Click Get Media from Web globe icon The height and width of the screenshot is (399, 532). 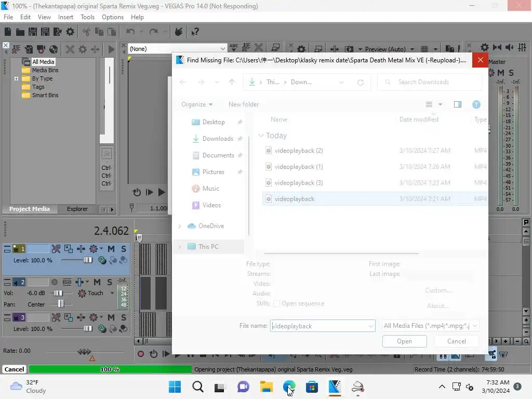[54, 49]
